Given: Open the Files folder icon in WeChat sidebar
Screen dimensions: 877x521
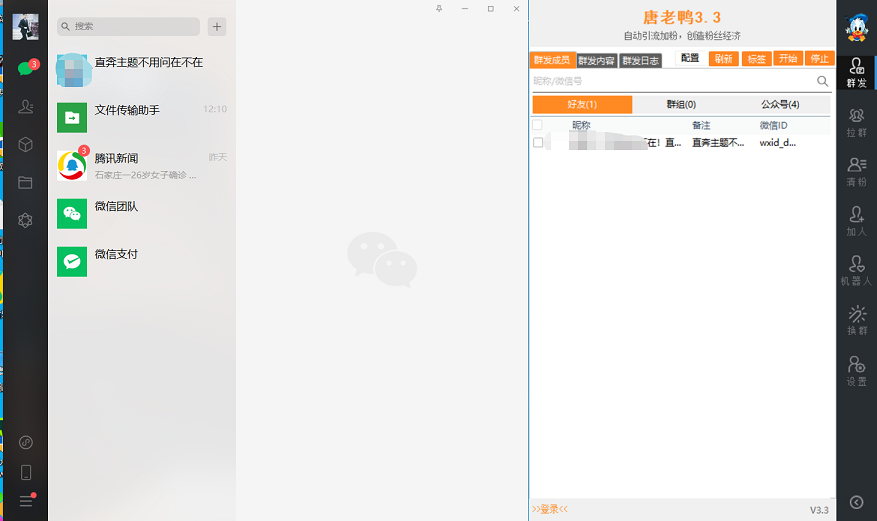Looking at the screenshot, I should point(25,182).
